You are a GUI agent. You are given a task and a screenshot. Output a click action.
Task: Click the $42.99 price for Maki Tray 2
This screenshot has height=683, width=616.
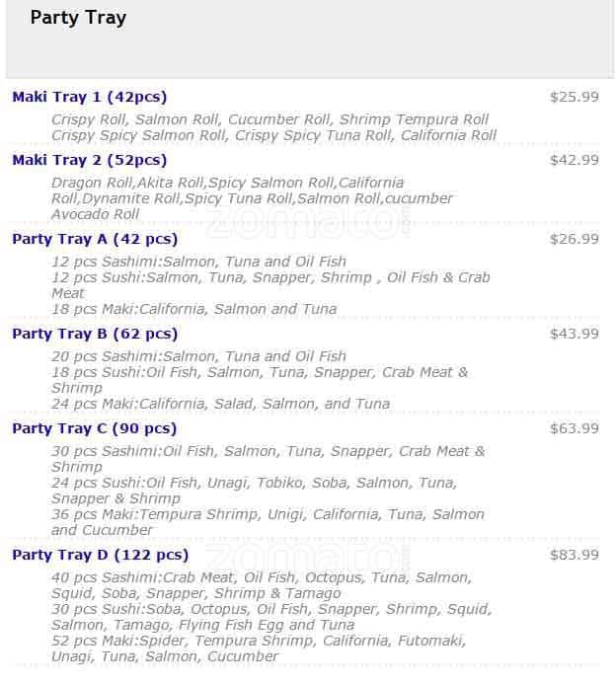click(x=574, y=160)
